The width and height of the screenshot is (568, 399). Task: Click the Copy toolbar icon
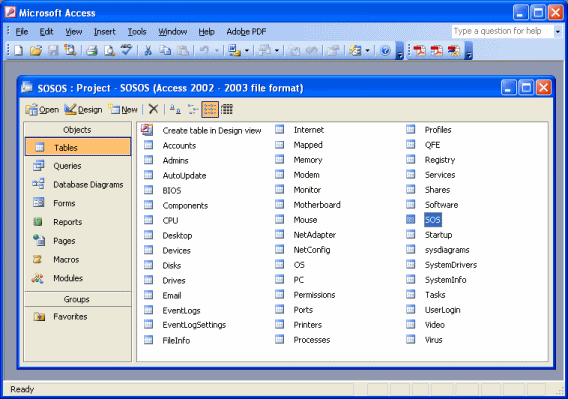click(165, 50)
